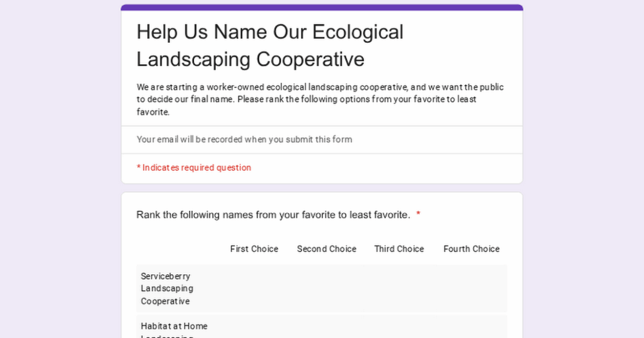Viewport: 644px width, 338px height.
Task: Click the Third Choice column header
Action: [399, 249]
